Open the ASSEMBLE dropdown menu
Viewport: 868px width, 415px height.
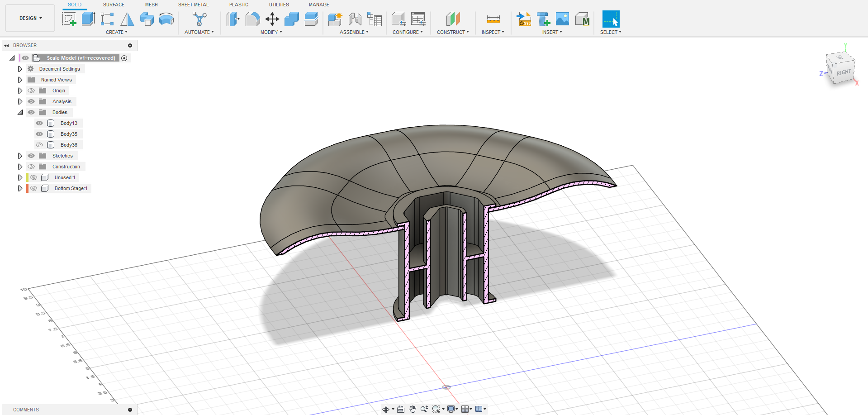tap(354, 32)
